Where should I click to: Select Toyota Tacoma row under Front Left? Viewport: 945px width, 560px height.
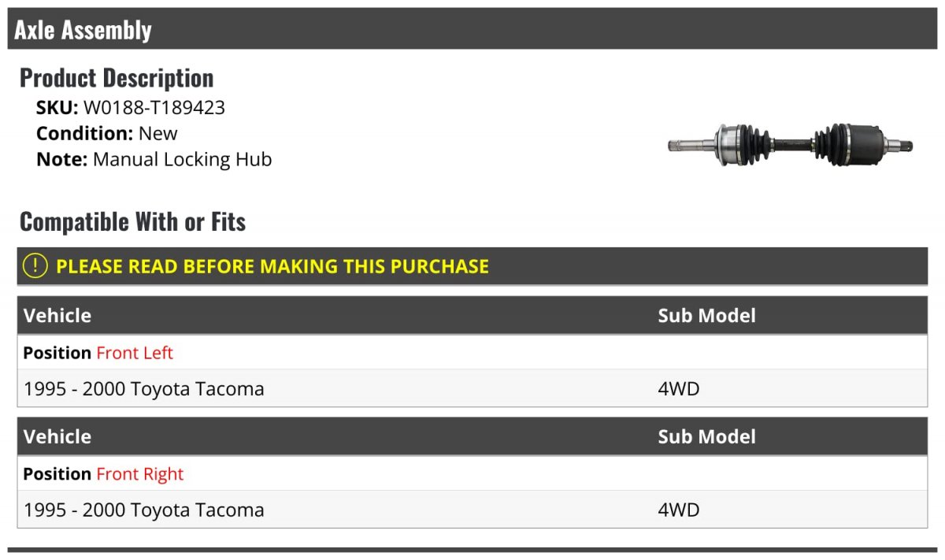click(144, 388)
